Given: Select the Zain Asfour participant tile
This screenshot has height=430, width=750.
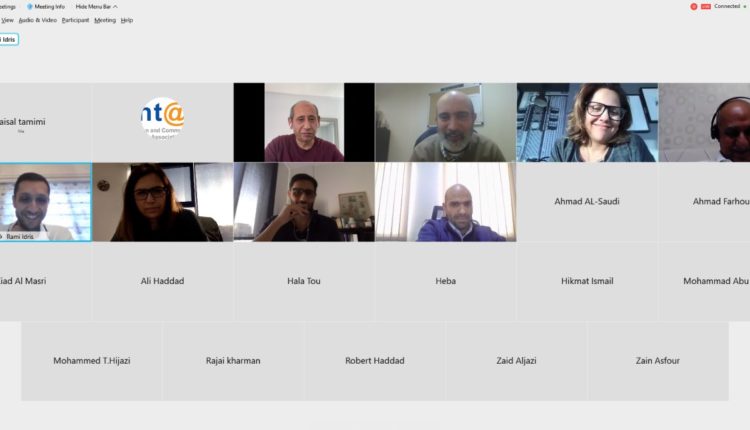Looking at the screenshot, I should pos(658,361).
